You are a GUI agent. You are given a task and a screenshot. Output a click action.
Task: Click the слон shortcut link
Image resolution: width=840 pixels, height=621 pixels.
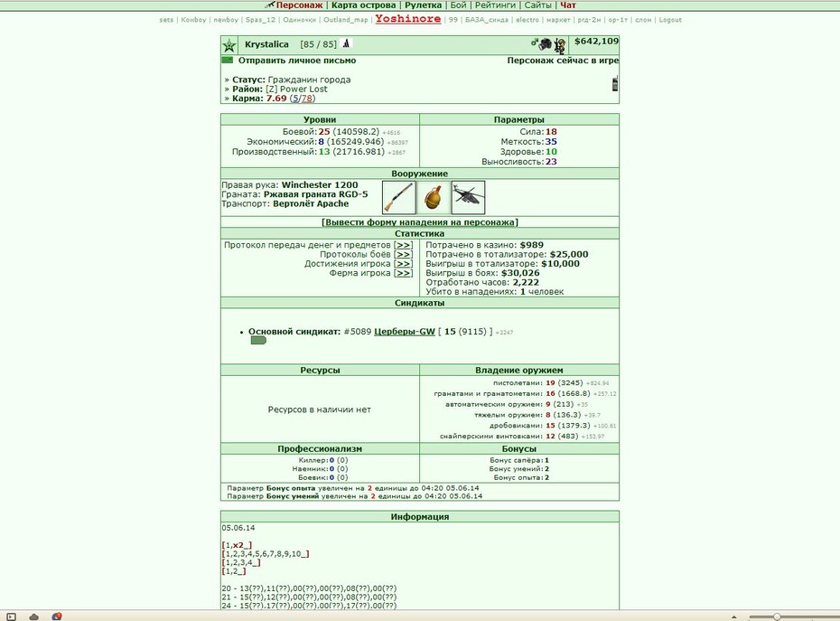pyautogui.click(x=643, y=20)
